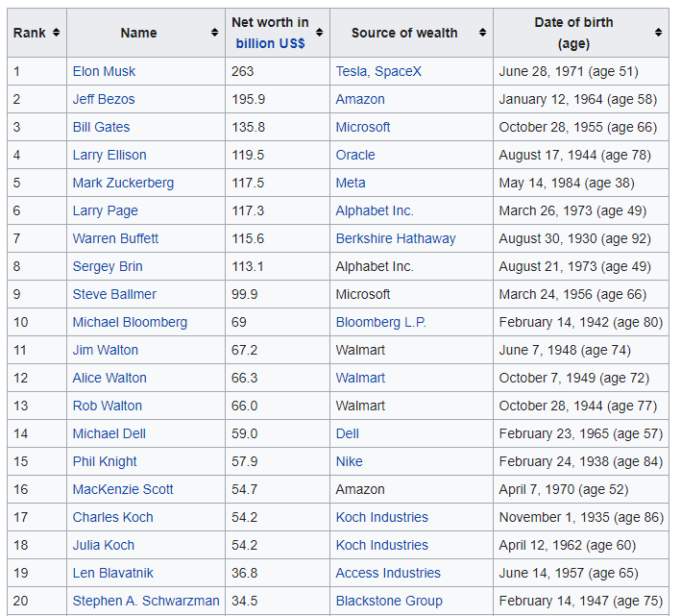Click the rank 10 cell
681x616 pixels.
click(x=36, y=322)
